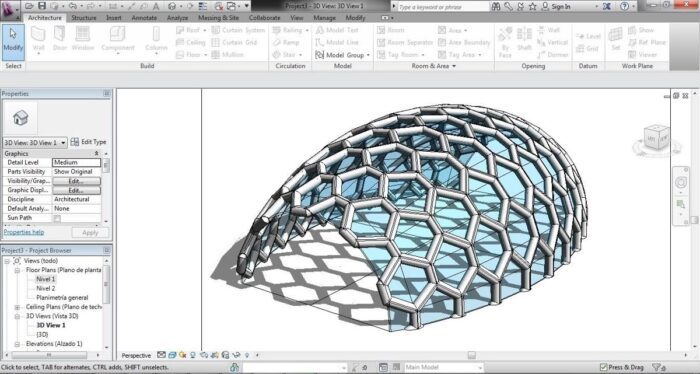This screenshot has height=374, width=700.
Task: Click the Save icon in quick access toolbar
Action: pyautogui.click(x=42, y=6)
